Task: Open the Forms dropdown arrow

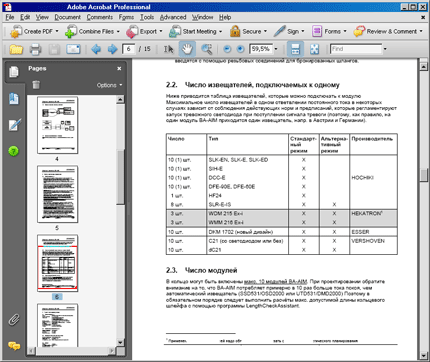Action: click(x=345, y=31)
